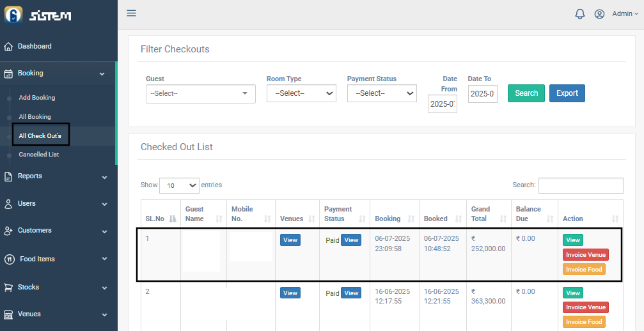View venues for row 1
This screenshot has height=331, width=644.
tap(290, 240)
